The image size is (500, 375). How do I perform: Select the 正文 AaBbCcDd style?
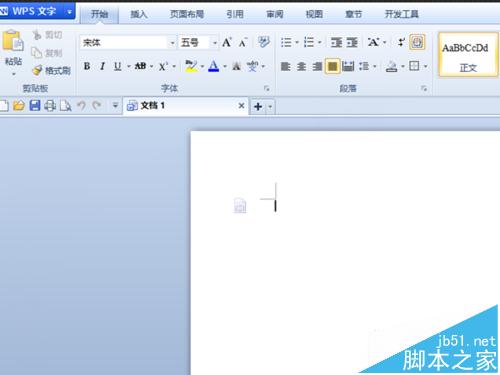[468, 55]
